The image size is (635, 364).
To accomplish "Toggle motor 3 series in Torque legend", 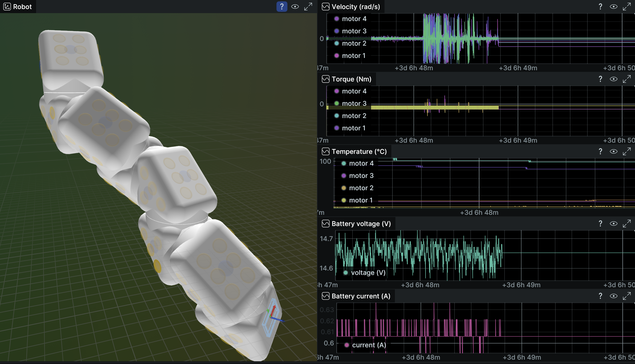I will (x=351, y=104).
